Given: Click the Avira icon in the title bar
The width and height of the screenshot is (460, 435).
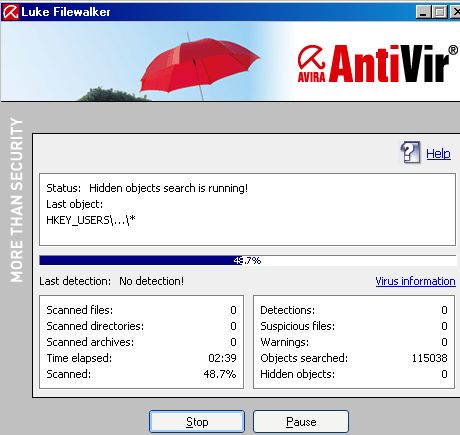Looking at the screenshot, I should (10, 12).
